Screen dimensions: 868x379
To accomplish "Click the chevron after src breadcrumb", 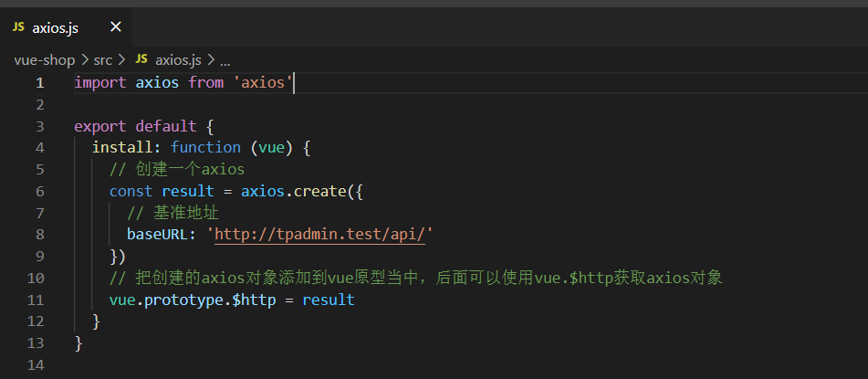I will [x=121, y=60].
